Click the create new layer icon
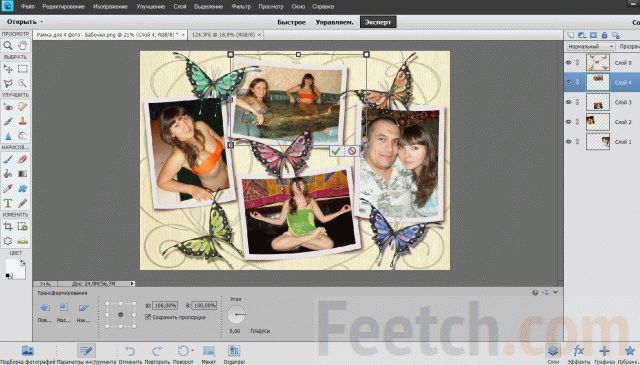Screen dimensions: 640x365 pyautogui.click(x=571, y=36)
